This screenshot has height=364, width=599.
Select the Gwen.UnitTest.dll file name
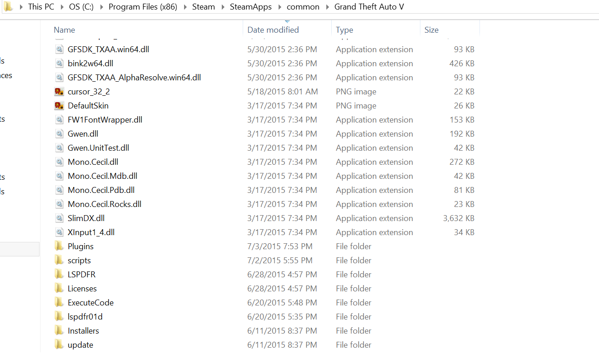(99, 148)
